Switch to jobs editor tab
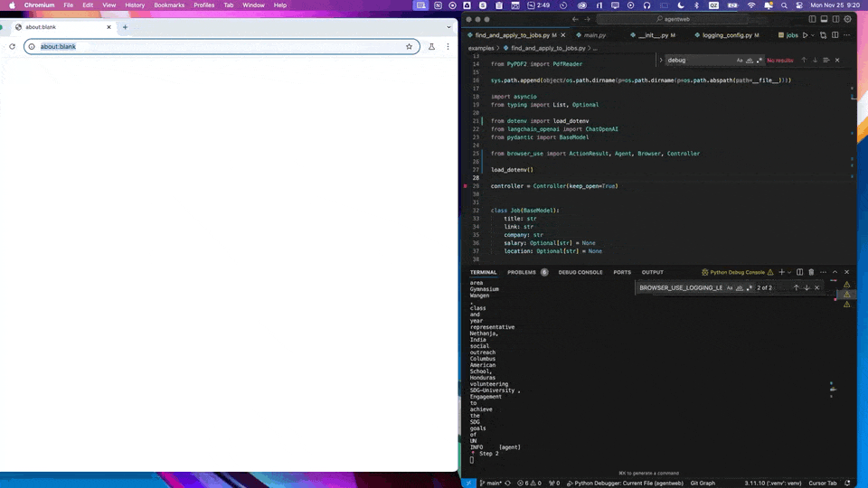868x488 pixels. coord(788,35)
